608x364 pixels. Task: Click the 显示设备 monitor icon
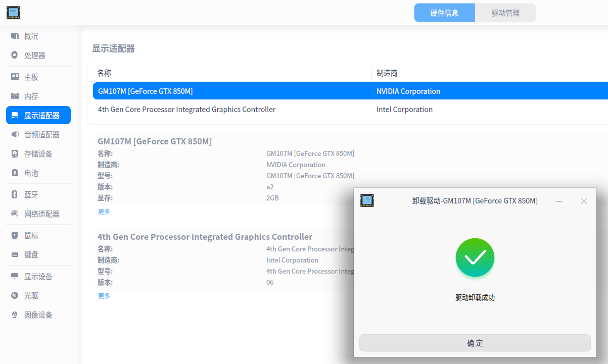click(x=15, y=276)
